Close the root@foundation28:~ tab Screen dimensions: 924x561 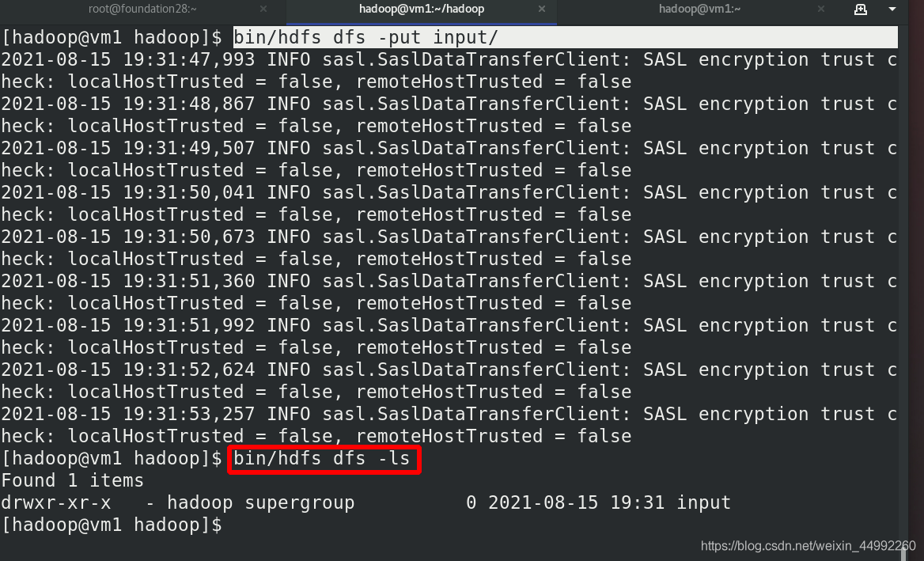(263, 9)
